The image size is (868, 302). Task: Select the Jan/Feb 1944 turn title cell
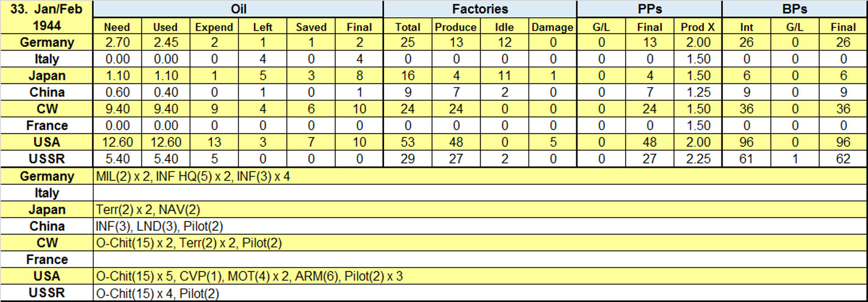tap(47, 18)
